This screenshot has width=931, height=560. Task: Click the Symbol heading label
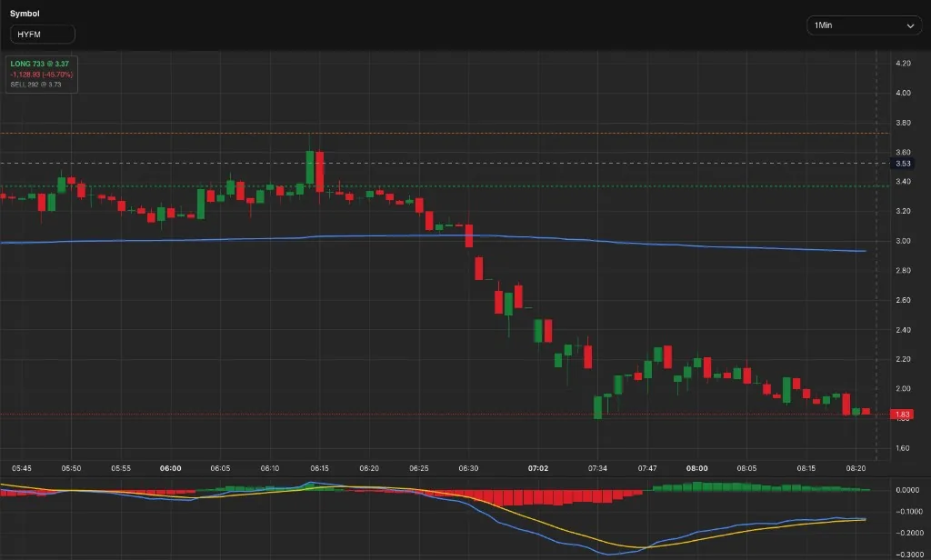[x=25, y=14]
